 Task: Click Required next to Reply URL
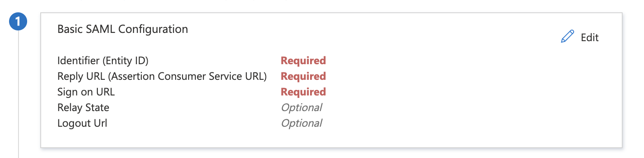click(303, 76)
